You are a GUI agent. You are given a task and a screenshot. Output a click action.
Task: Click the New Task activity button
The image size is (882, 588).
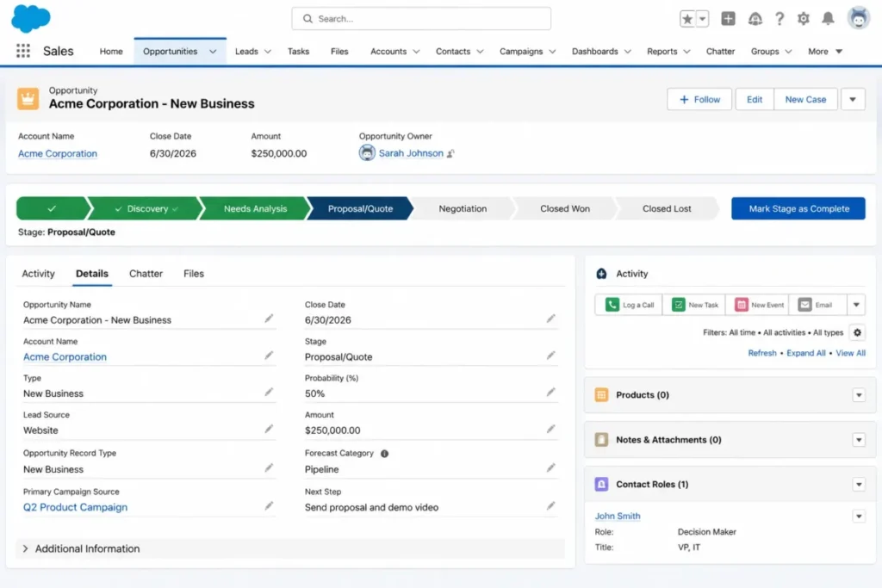pos(694,305)
